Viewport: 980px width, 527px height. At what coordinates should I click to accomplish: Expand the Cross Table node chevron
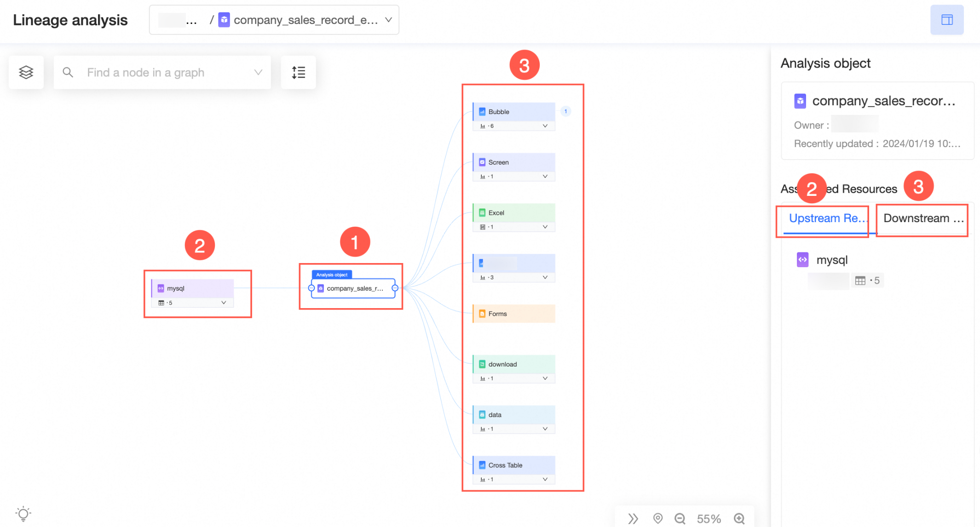coord(545,480)
